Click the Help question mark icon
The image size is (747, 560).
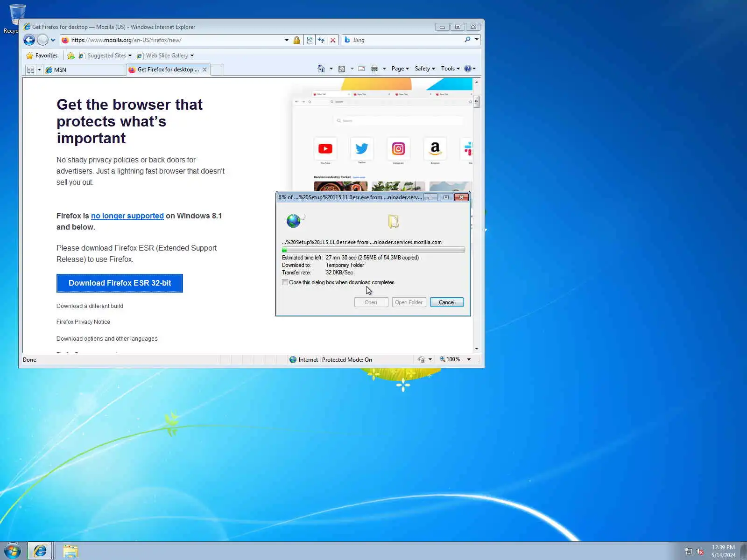pyautogui.click(x=468, y=69)
